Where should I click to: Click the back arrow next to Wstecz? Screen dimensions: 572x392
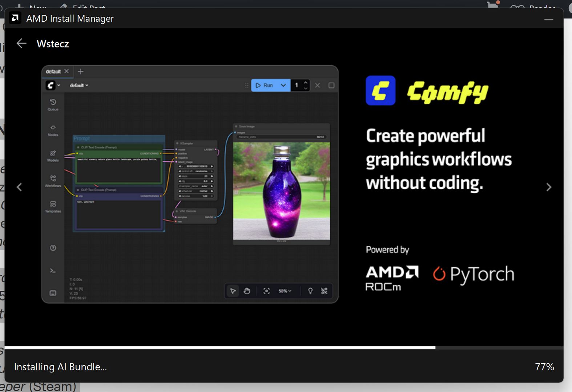pos(21,44)
